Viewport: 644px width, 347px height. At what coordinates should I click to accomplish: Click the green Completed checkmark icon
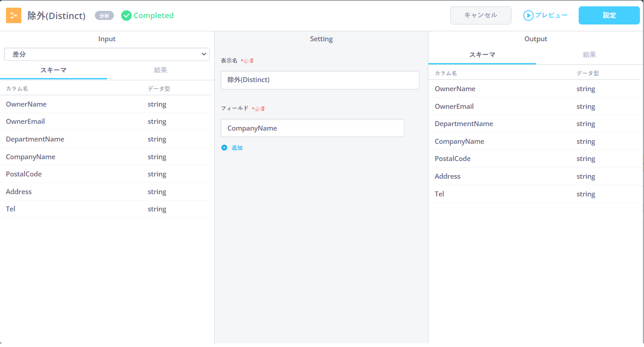(126, 15)
